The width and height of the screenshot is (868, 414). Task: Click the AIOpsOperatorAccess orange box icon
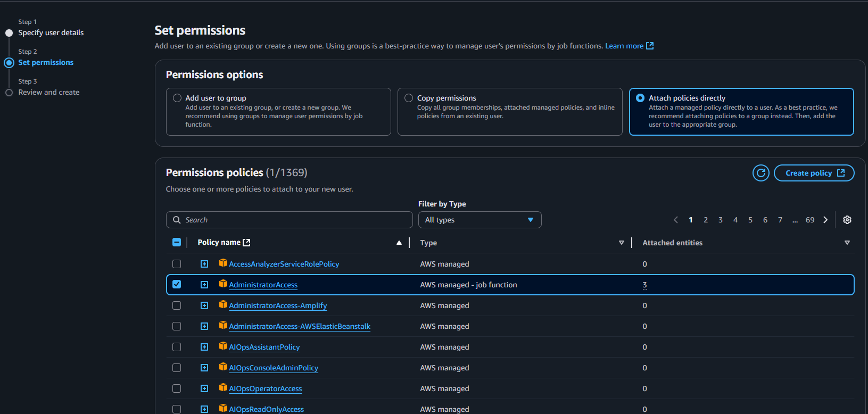pyautogui.click(x=223, y=388)
